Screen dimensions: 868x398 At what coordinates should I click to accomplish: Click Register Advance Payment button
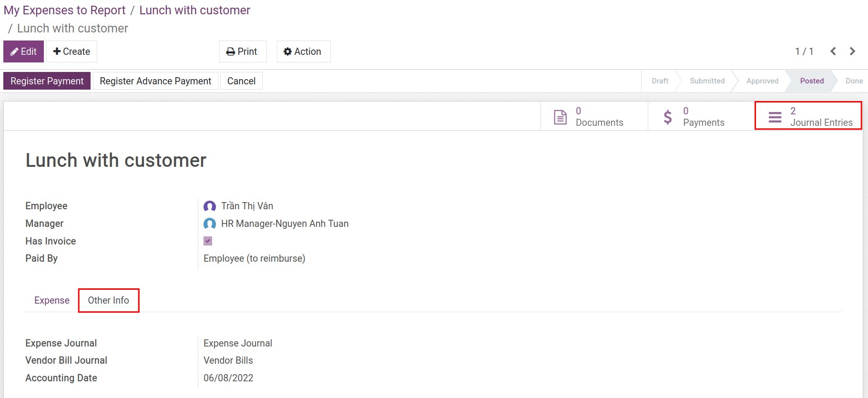point(155,81)
